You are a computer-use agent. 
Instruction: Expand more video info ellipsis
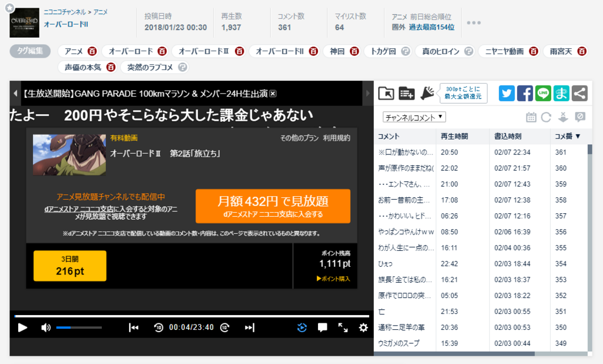(473, 23)
